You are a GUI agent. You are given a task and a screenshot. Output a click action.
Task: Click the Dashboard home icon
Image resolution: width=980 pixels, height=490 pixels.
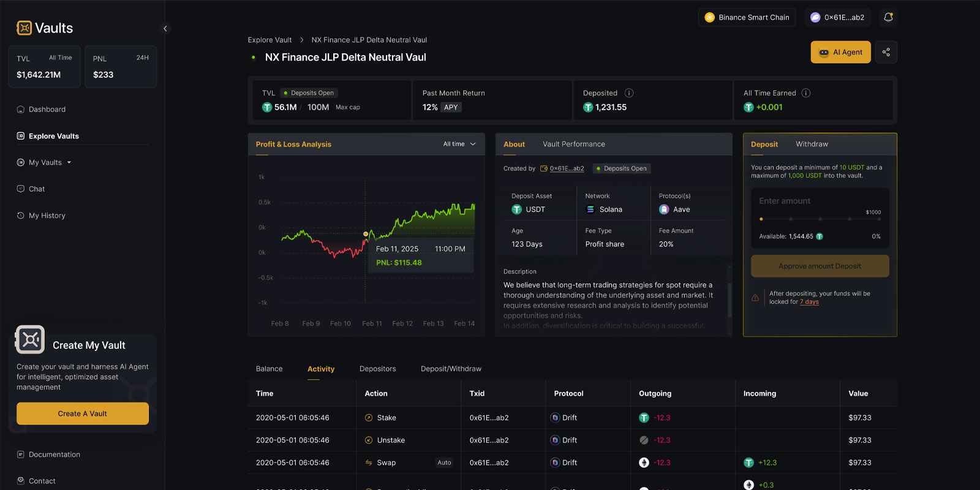pyautogui.click(x=21, y=110)
